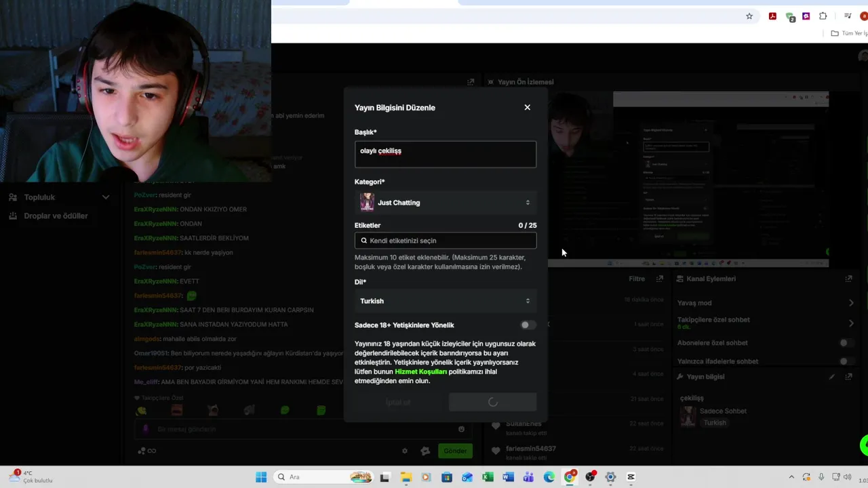868x488 pixels.
Task: Click the Gönder send button
Action: 455,451
